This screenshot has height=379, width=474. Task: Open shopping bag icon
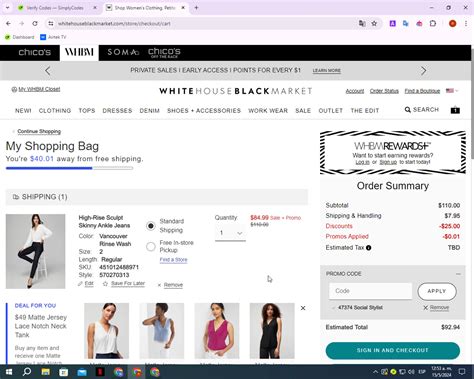click(x=455, y=110)
